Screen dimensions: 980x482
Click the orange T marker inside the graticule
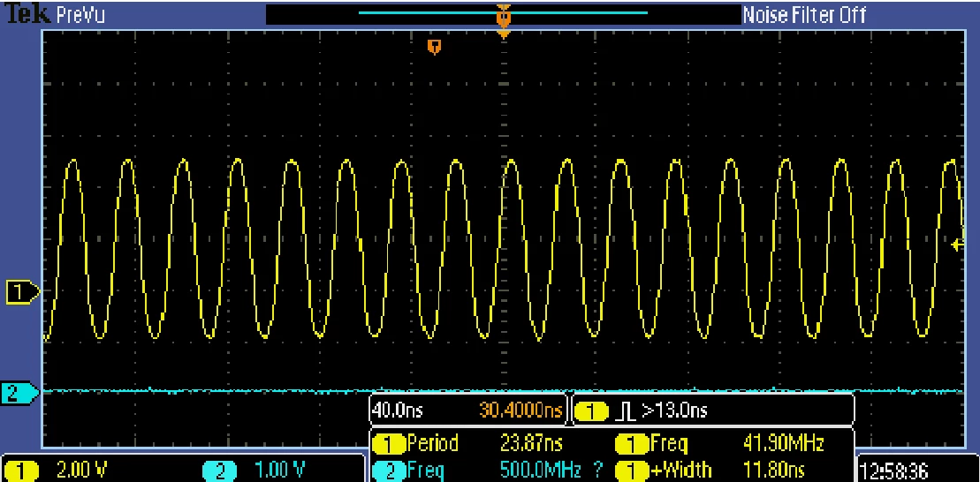[x=435, y=47]
